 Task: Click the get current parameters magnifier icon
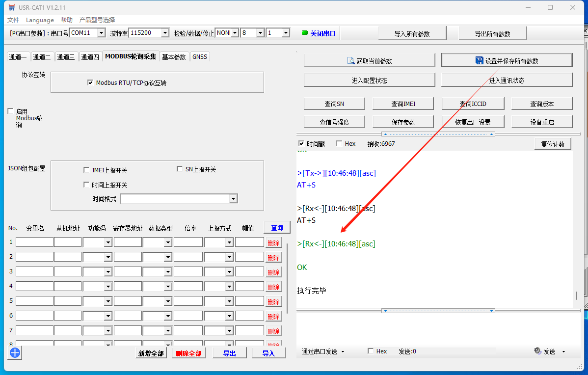351,60
